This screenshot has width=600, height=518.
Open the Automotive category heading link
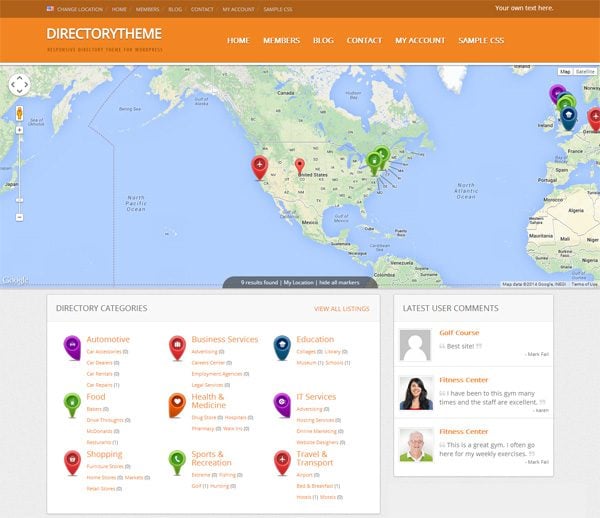point(108,339)
